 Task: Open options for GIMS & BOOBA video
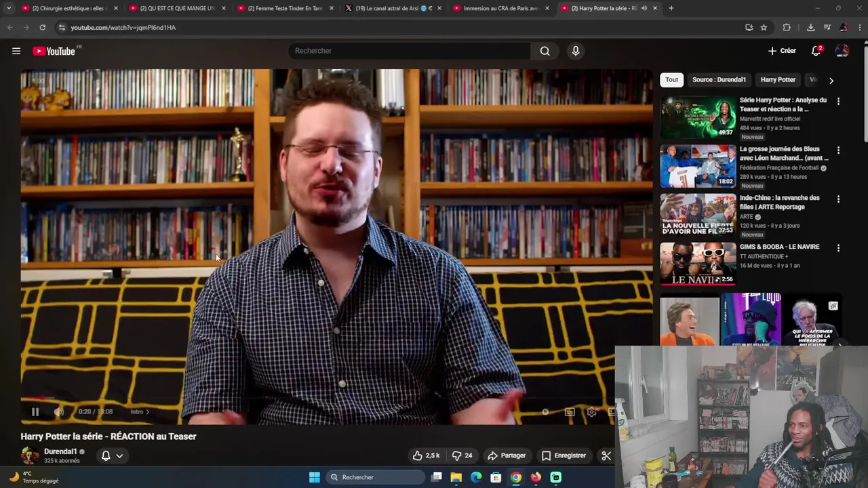tap(838, 248)
